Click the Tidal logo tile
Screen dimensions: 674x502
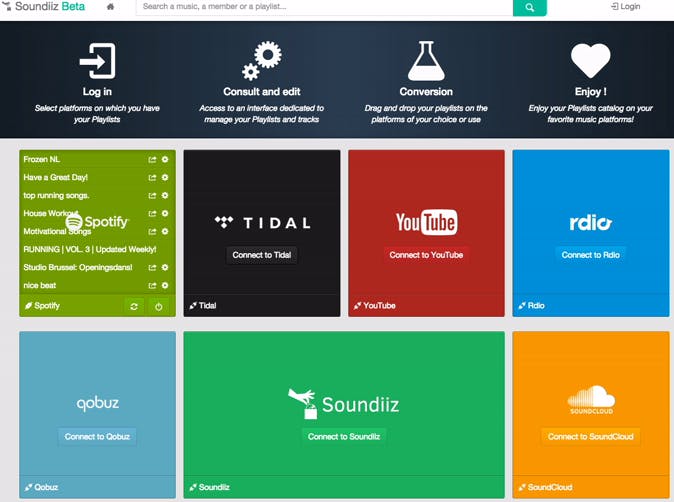(262, 223)
